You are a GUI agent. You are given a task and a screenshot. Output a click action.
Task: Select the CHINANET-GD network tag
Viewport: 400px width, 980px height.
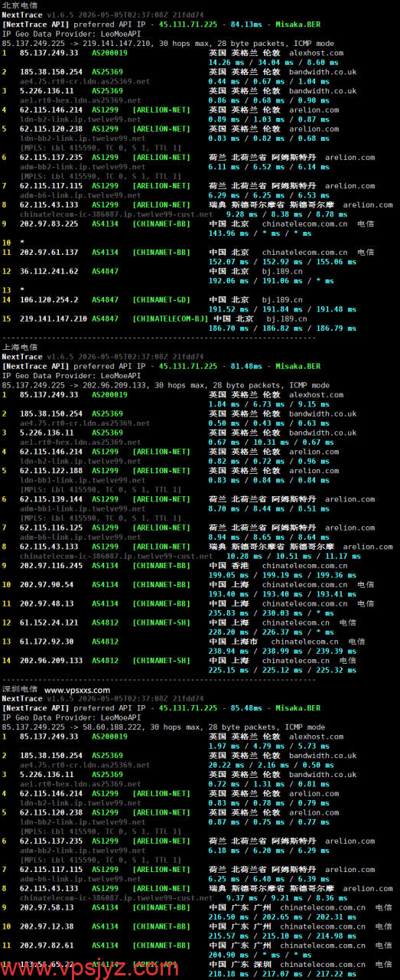pyautogui.click(x=161, y=299)
